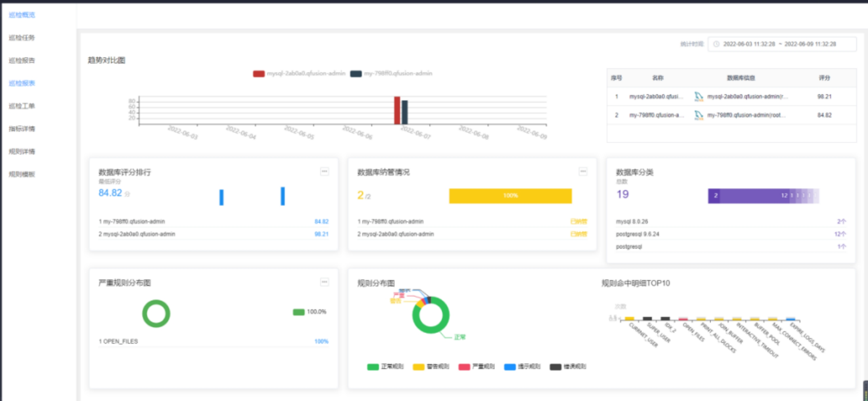The width and height of the screenshot is (868, 401).
Task: Open 巡检概览 in the sidebar
Action: click(22, 15)
